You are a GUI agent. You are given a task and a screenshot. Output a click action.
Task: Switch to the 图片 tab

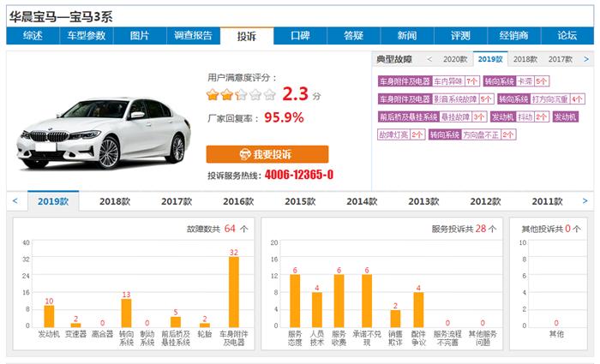(x=140, y=36)
